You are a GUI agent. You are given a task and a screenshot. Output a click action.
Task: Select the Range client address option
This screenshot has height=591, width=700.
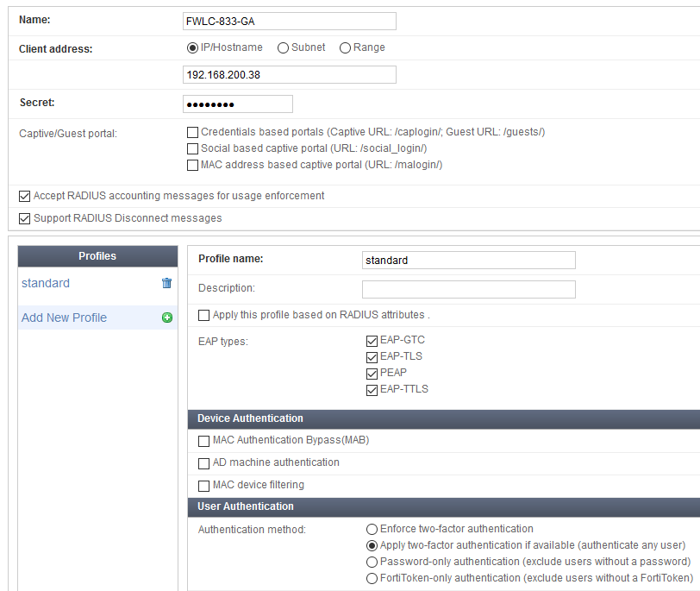coord(345,47)
